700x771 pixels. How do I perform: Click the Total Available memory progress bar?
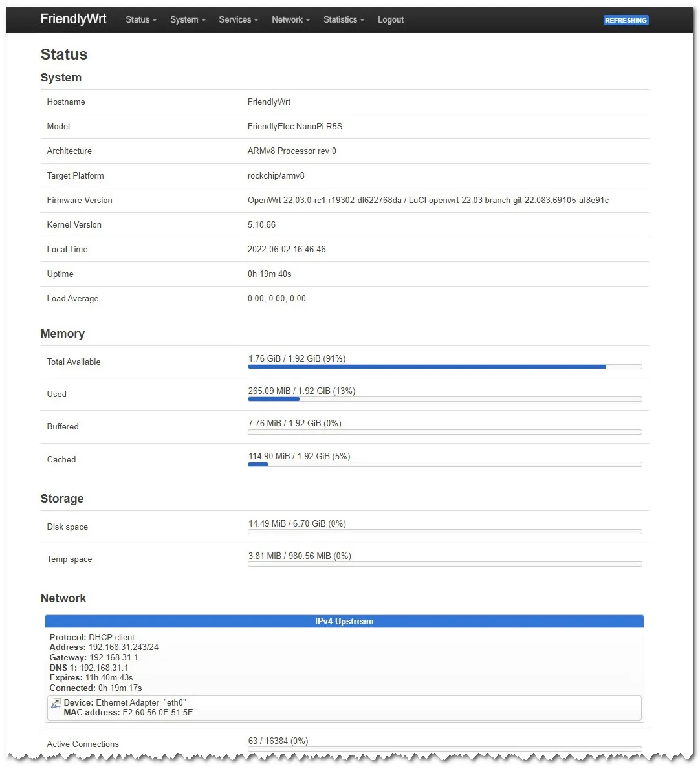pyautogui.click(x=444, y=367)
